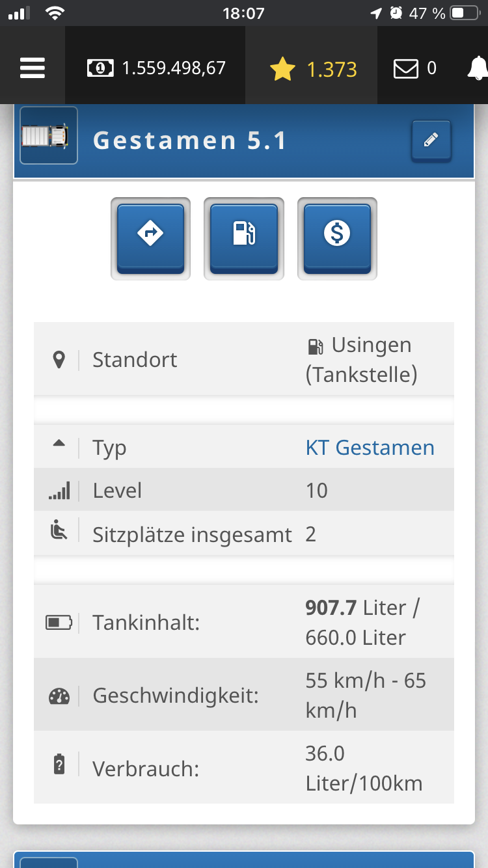Tap the Standort location pin icon
Viewport: 488px width, 868px height.
coord(59,360)
